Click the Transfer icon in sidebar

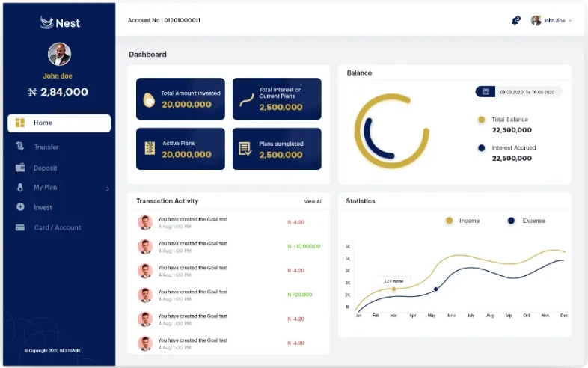pos(20,147)
